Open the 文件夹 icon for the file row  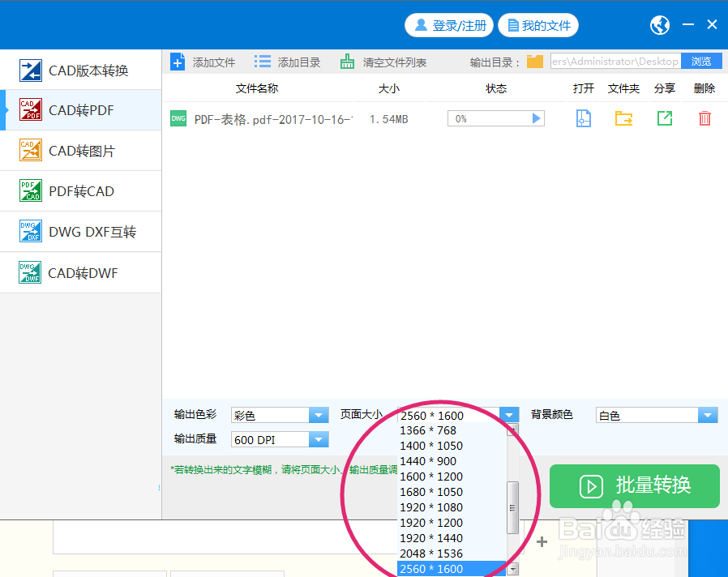[623, 118]
